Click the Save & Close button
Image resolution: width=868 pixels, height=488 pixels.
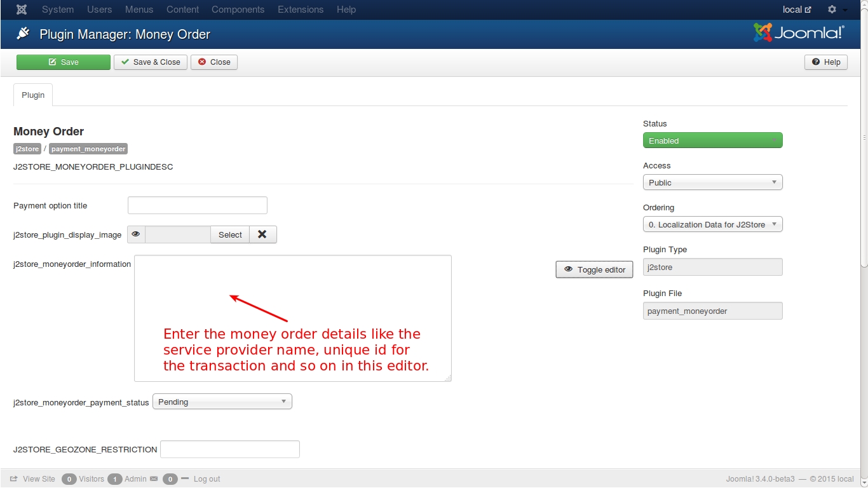tap(151, 62)
